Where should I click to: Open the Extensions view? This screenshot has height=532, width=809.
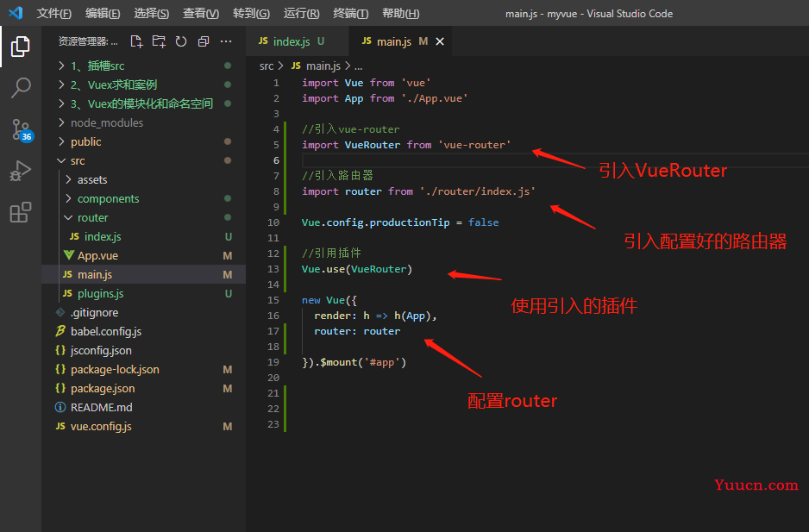(x=20, y=212)
